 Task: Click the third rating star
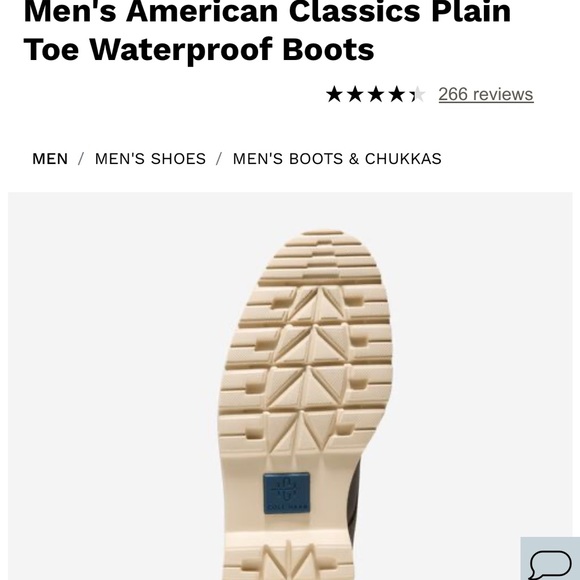[x=376, y=94]
